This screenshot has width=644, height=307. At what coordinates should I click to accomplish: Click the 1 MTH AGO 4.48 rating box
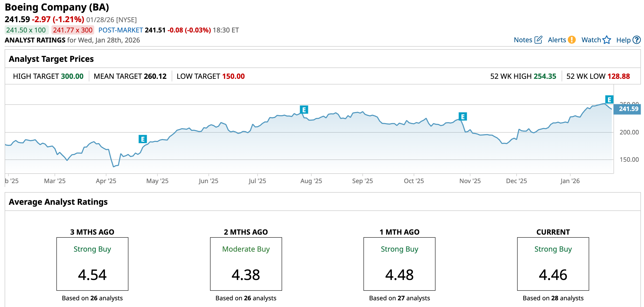pyautogui.click(x=399, y=264)
